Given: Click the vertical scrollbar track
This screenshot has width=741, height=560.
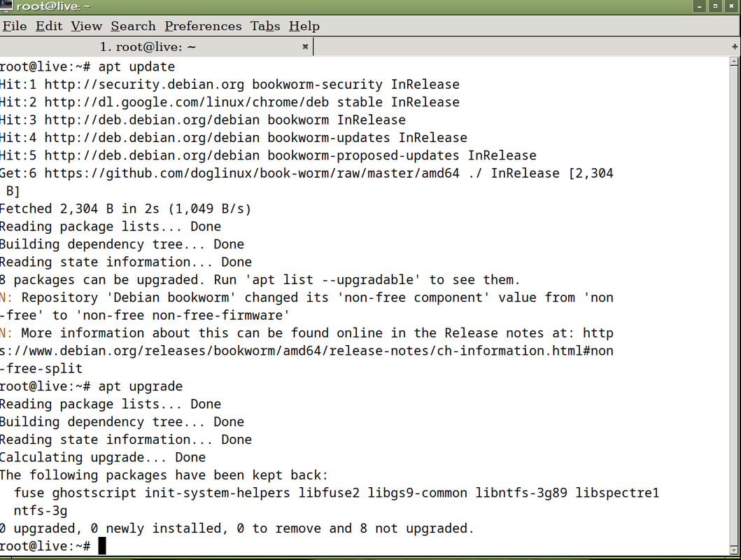Looking at the screenshot, I should coord(734,305).
